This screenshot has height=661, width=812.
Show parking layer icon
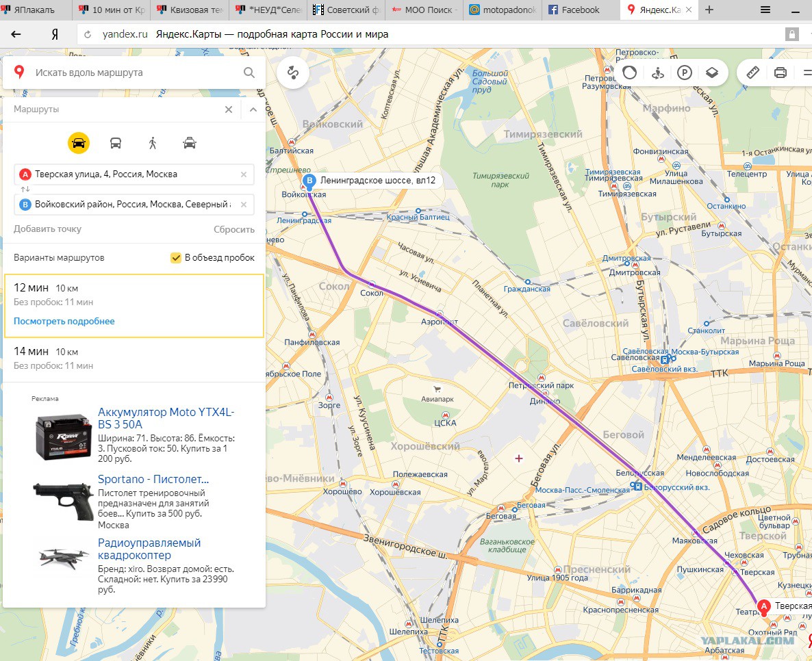click(x=685, y=73)
